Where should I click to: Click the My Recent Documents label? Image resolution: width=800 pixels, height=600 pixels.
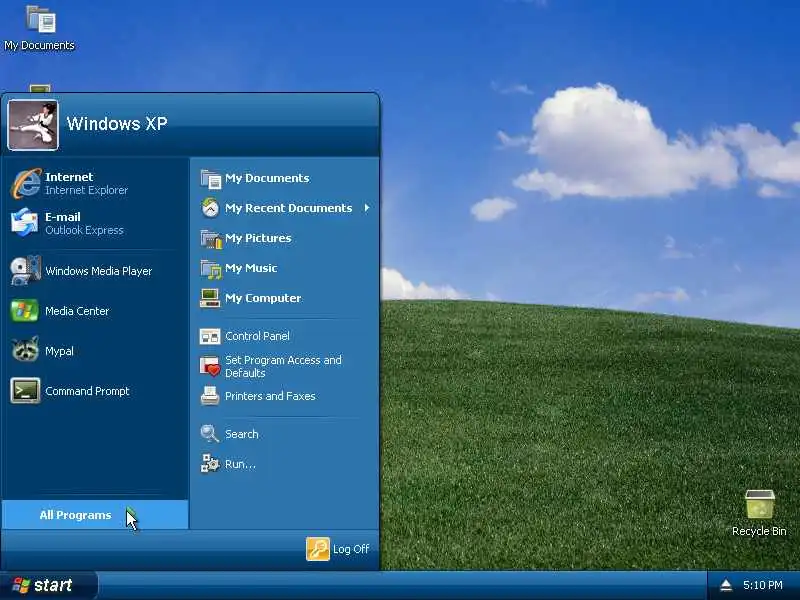pyautogui.click(x=289, y=208)
